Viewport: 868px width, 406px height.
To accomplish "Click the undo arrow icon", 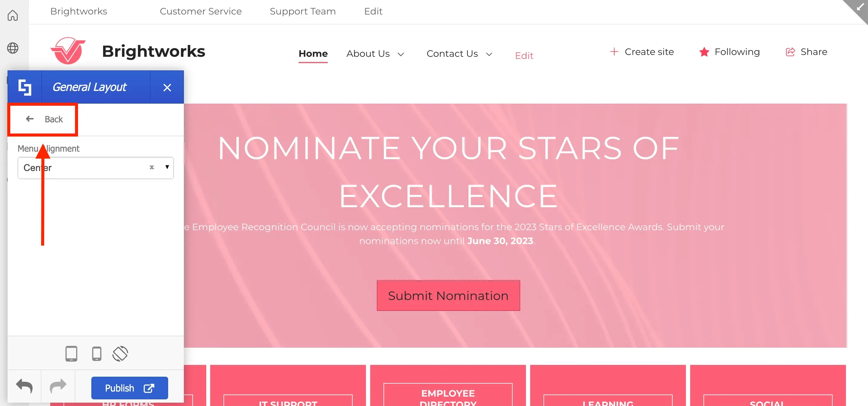I will click(24, 386).
